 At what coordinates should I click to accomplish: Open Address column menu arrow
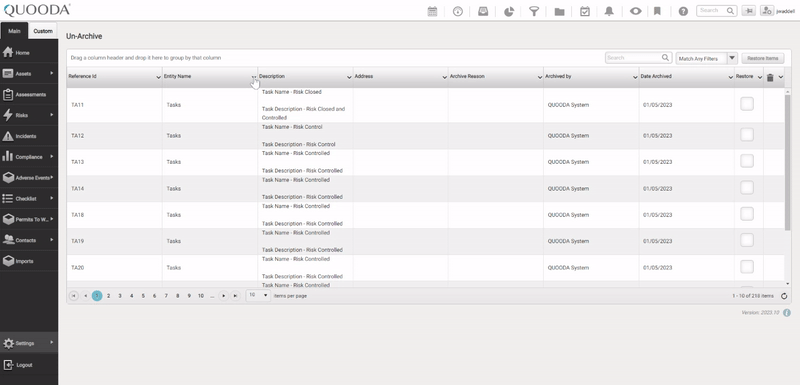click(x=444, y=77)
